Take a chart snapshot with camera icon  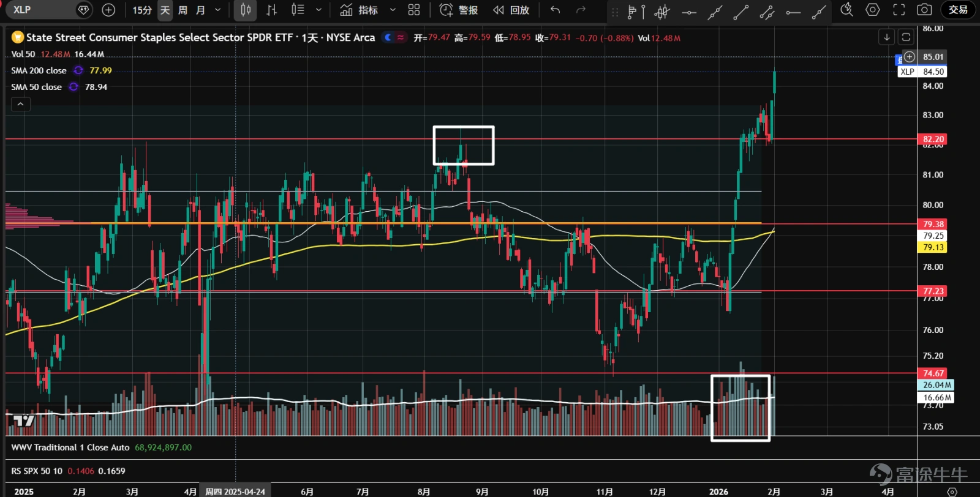point(924,10)
